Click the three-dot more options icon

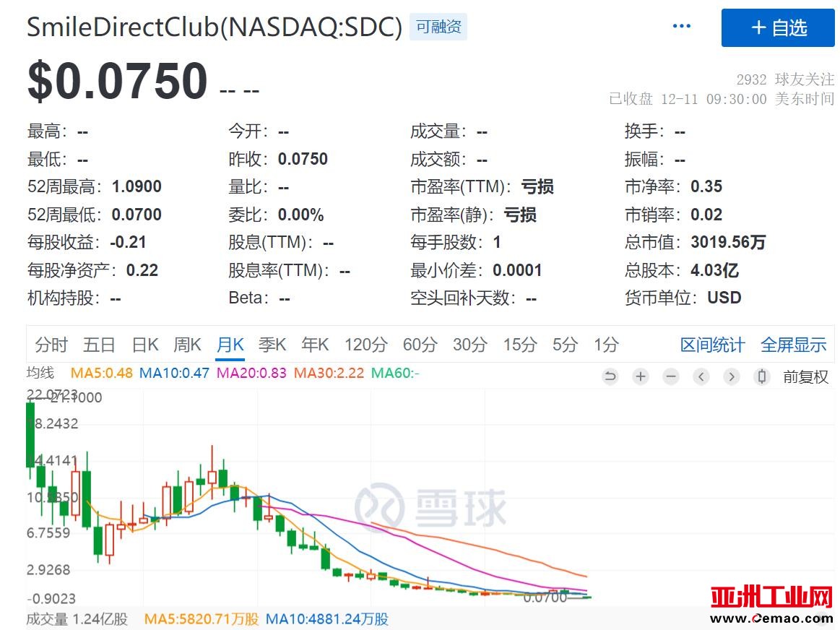[x=681, y=26]
